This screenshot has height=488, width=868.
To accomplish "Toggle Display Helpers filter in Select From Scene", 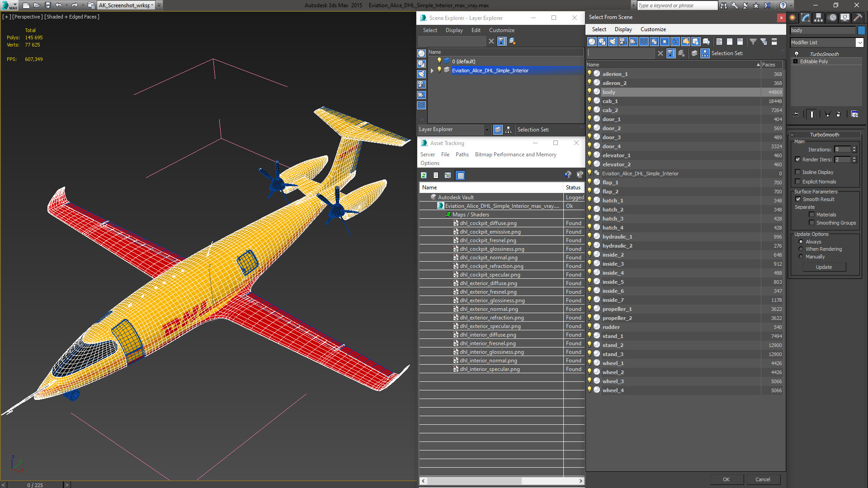I will pyautogui.click(x=633, y=42).
